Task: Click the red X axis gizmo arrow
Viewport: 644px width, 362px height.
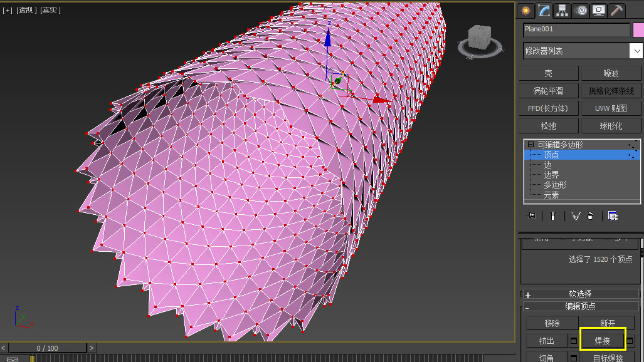Action: [383, 100]
